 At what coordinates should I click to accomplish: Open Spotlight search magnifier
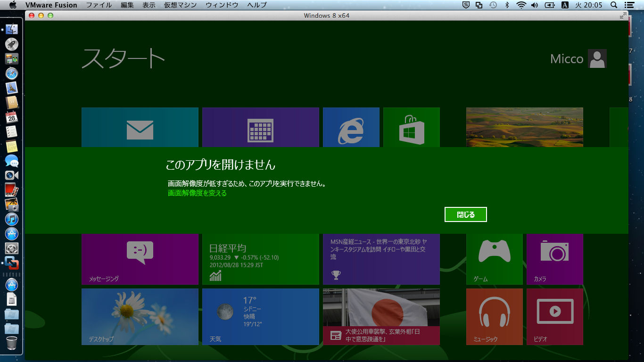click(x=614, y=5)
